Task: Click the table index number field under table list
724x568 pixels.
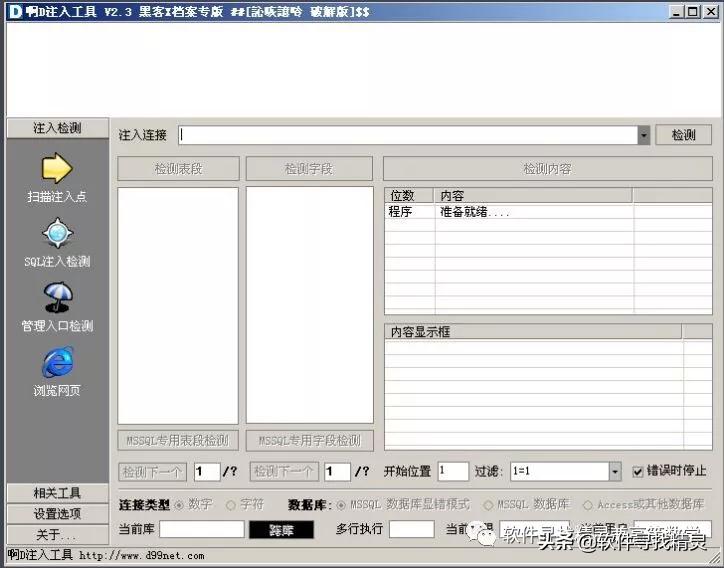Action: coord(206,471)
